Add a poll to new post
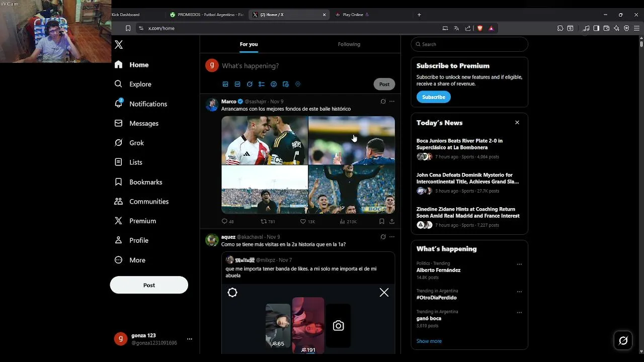 pos(262,84)
